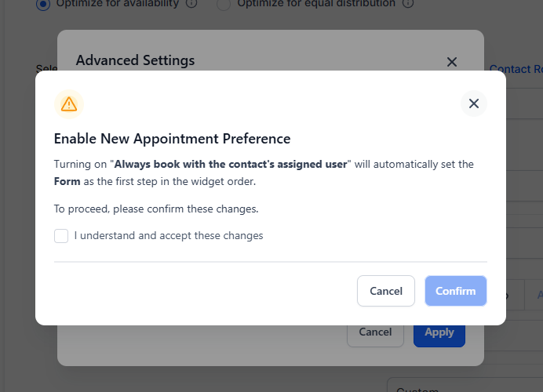Cancel the appointment preference confirmation

385,291
